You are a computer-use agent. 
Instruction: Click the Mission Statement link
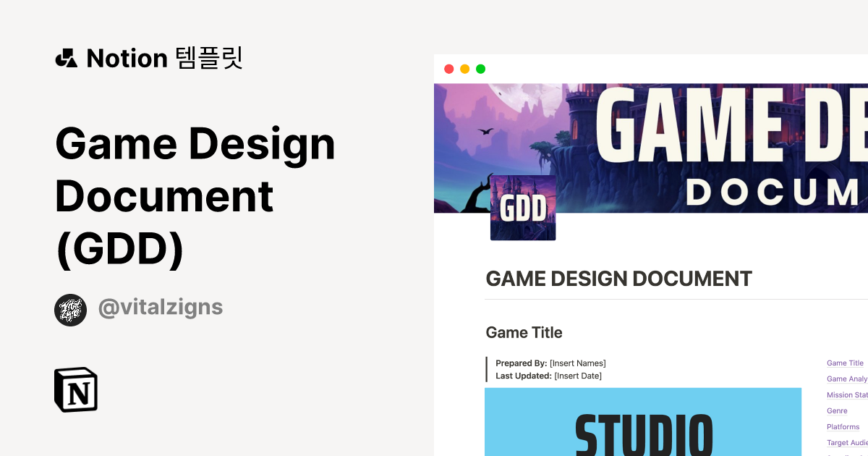[x=847, y=394]
